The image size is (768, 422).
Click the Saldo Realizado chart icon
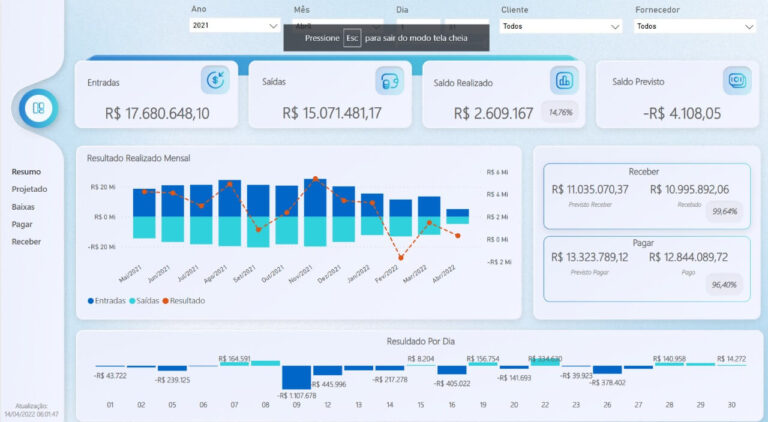tap(564, 80)
